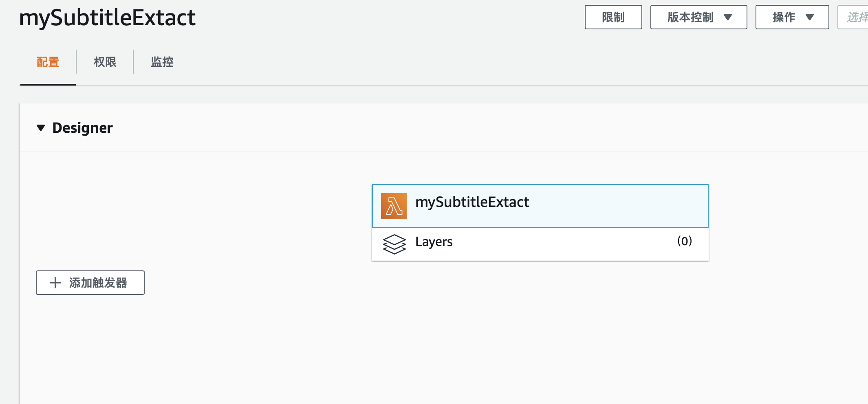Click the orange Lambda function icon
Viewport: 868px width, 404px height.
[x=394, y=206]
